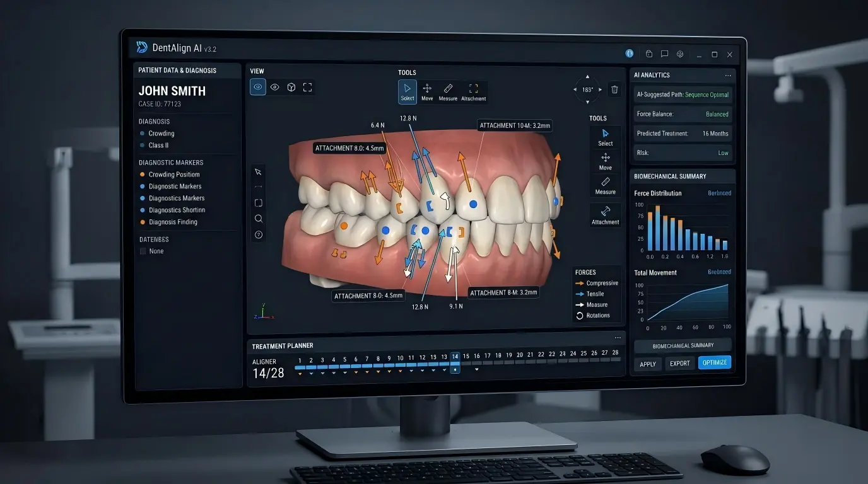Image resolution: width=868 pixels, height=484 pixels.
Task: Open the Treatment Planner's three-dot menu
Action: tap(618, 338)
